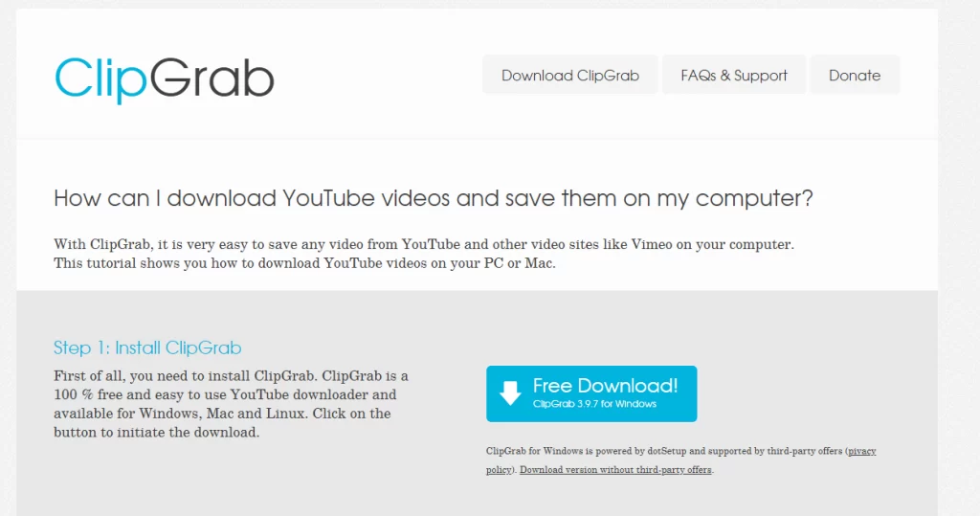Go to the Donate page
The width and height of the screenshot is (980, 516).
click(855, 75)
